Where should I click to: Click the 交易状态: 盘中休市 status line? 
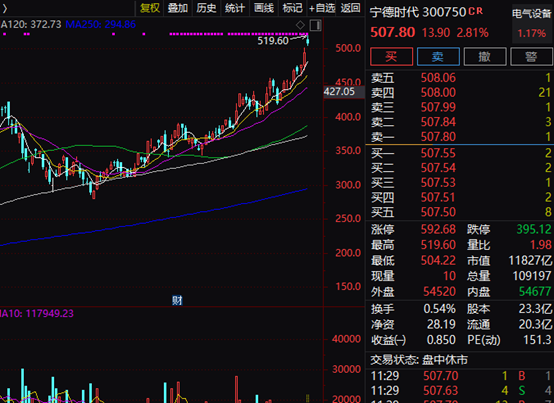[419, 360]
